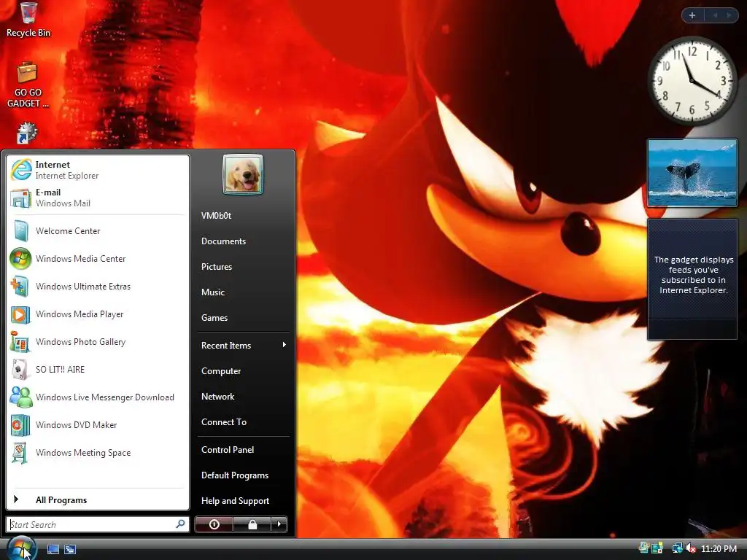Open Control Panel
The image size is (747, 560).
pyautogui.click(x=243, y=449)
